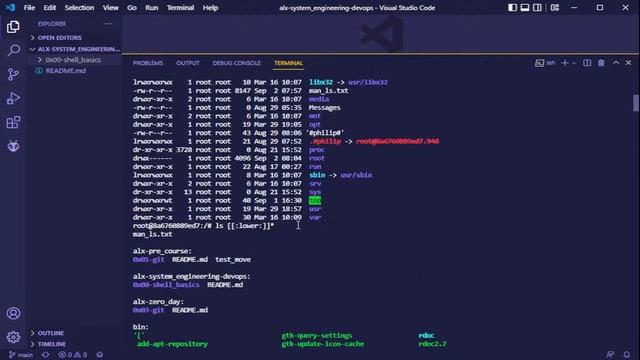Switch to the Problems tab

(x=148, y=63)
